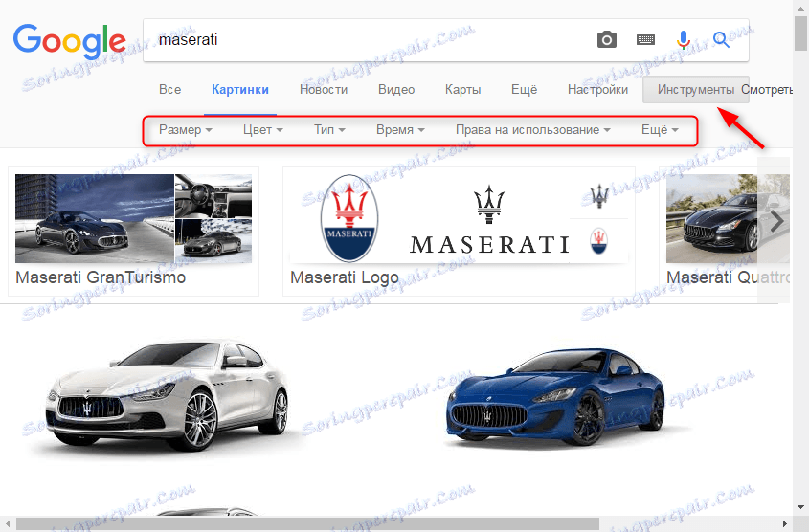Click the Google logo
Screen dimensions: 809x532
(69, 41)
